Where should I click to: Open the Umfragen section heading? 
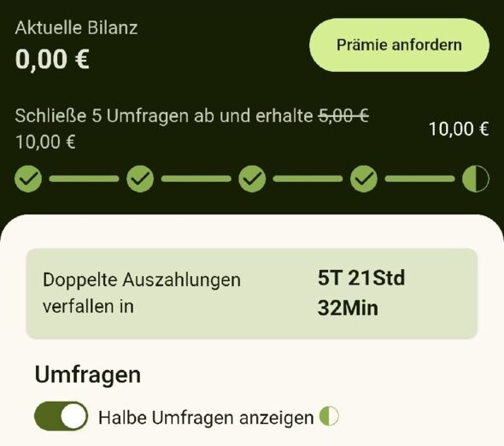pos(88,375)
